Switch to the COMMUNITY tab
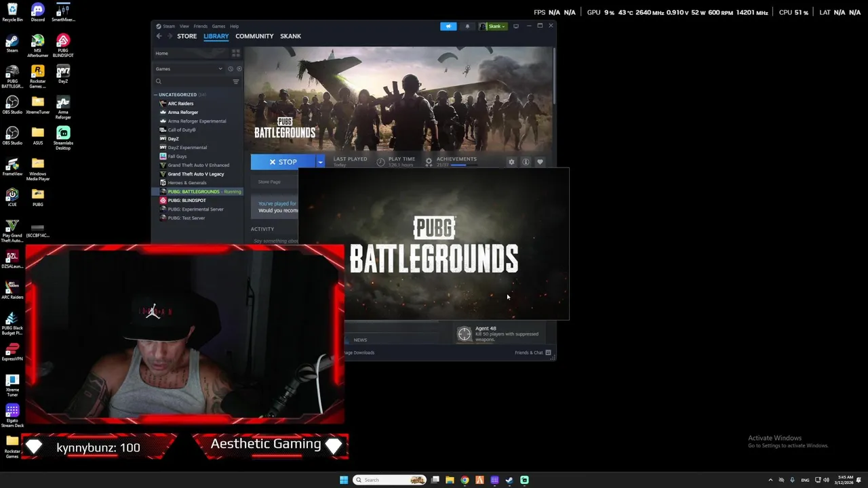This screenshot has height=488, width=868. pos(254,36)
